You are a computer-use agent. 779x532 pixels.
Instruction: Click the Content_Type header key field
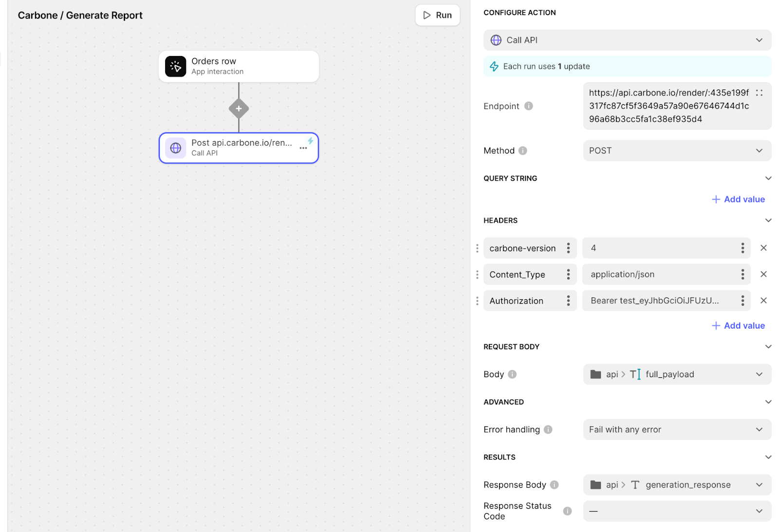pyautogui.click(x=530, y=275)
